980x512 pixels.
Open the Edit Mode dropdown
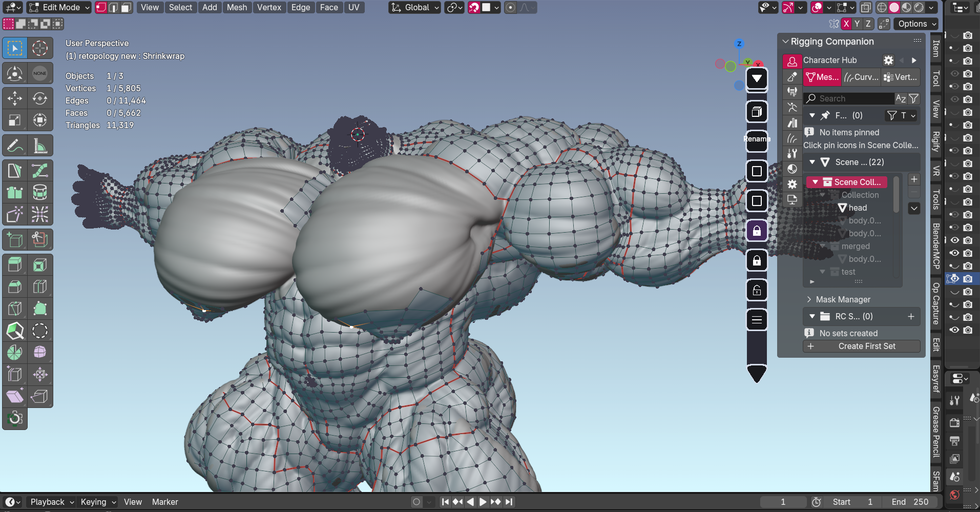(x=59, y=8)
